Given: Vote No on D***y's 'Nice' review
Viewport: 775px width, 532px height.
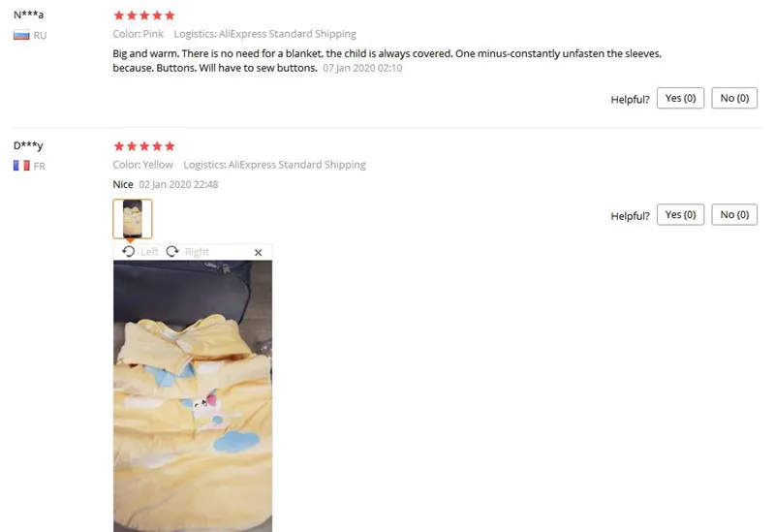Looking at the screenshot, I should tap(734, 214).
